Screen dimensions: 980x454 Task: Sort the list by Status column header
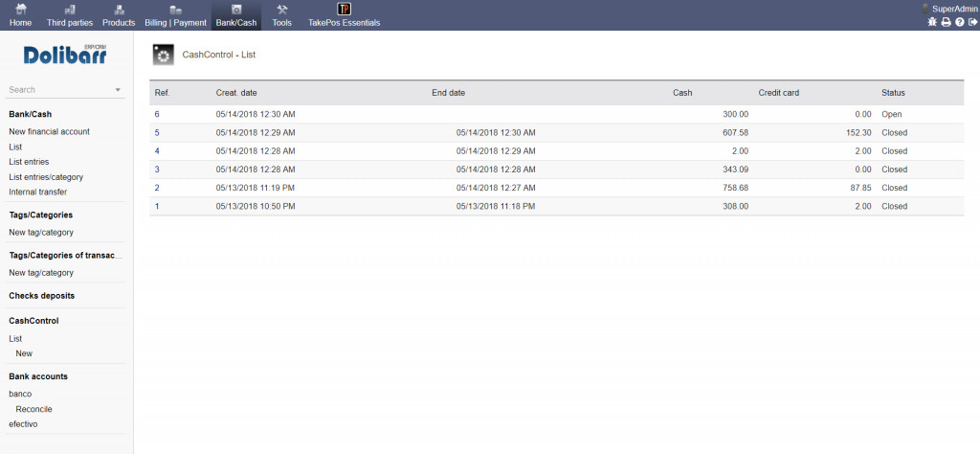893,93
